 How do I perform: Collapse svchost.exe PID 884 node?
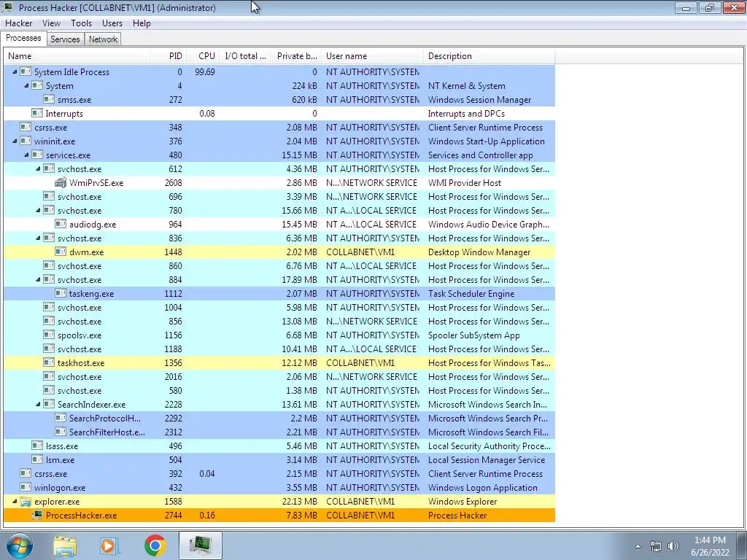pos(38,279)
